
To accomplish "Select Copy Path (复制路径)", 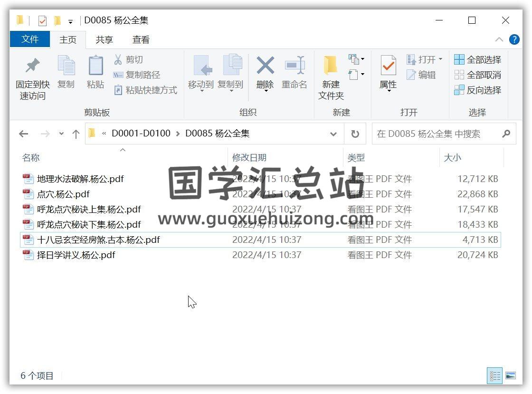I will 136,75.
